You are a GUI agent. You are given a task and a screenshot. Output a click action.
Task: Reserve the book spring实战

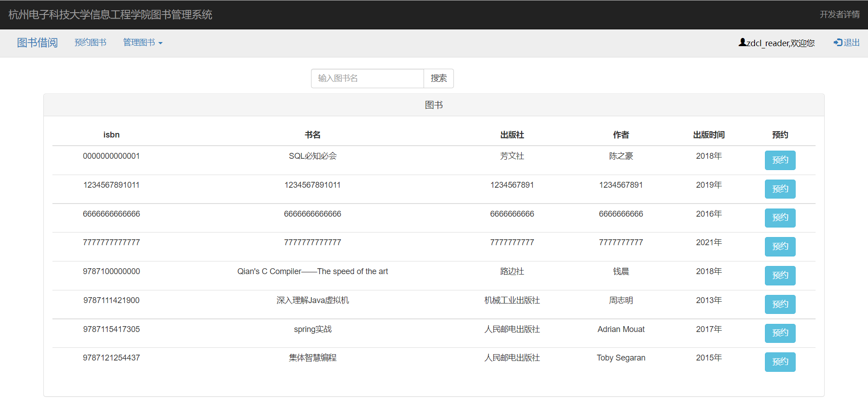coord(780,333)
